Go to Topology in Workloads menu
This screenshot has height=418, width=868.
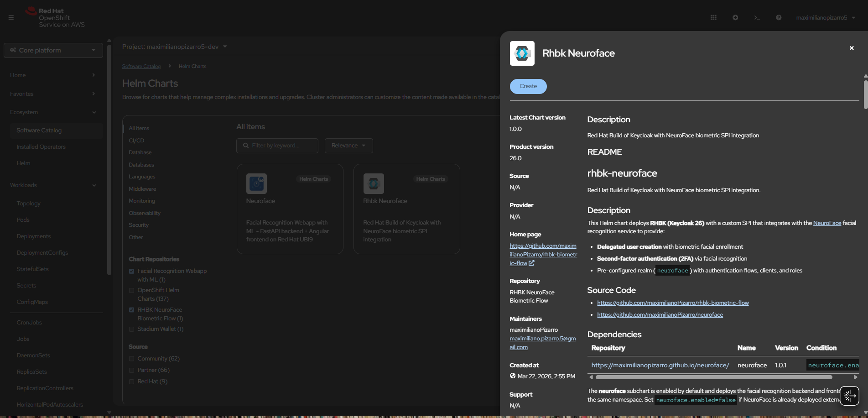pyautogui.click(x=28, y=204)
